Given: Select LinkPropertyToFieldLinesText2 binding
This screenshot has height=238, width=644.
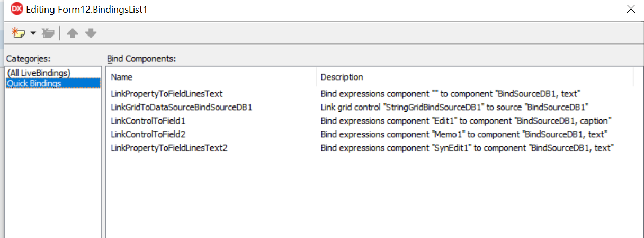Looking at the screenshot, I should 169,147.
